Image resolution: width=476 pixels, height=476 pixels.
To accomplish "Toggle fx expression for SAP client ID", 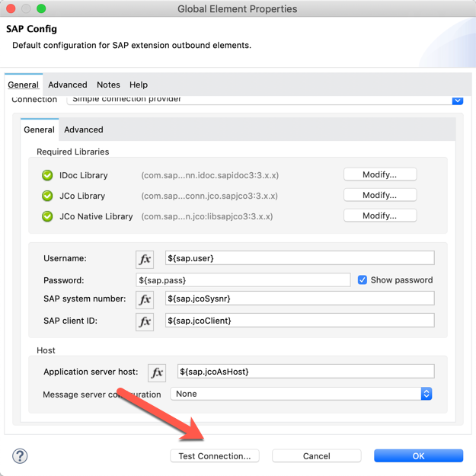I will tap(145, 321).
